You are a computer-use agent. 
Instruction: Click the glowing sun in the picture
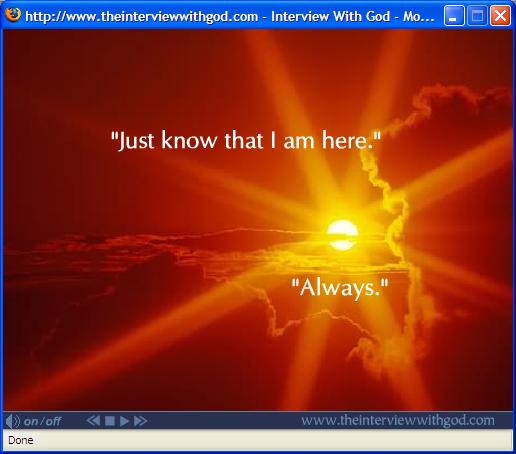(x=342, y=235)
